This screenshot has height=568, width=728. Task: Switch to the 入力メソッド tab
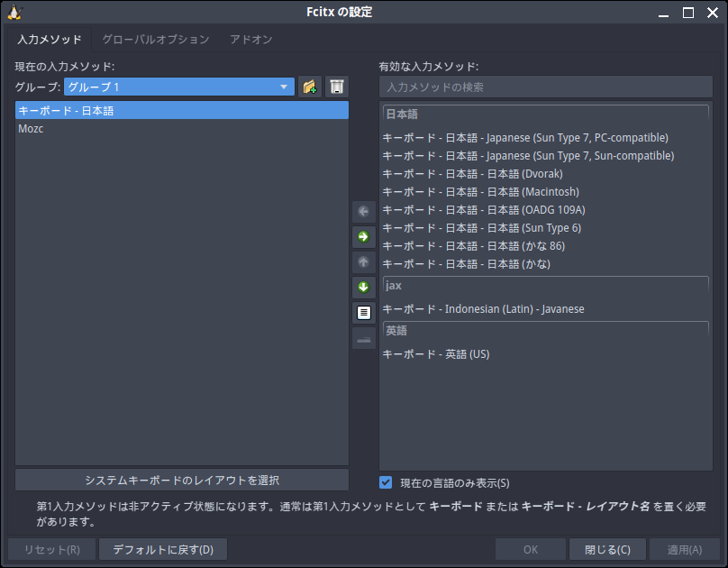tap(50, 40)
